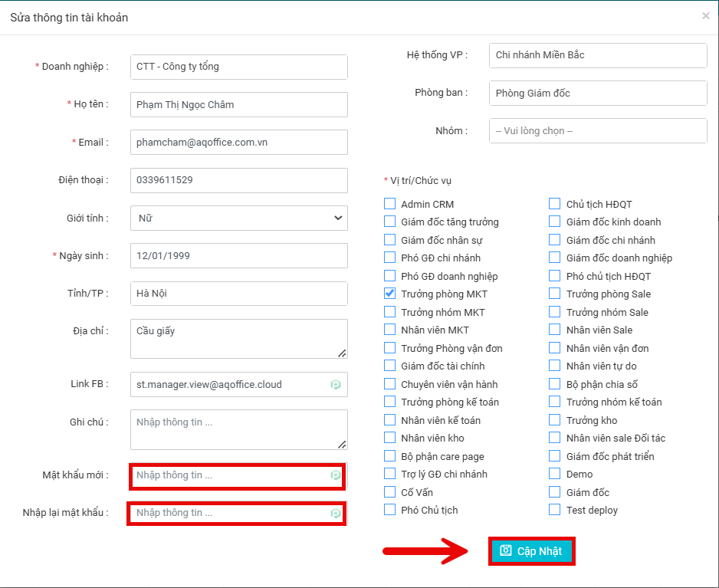Click password manager icon in Link FB field
719x588 pixels.
coord(336,385)
